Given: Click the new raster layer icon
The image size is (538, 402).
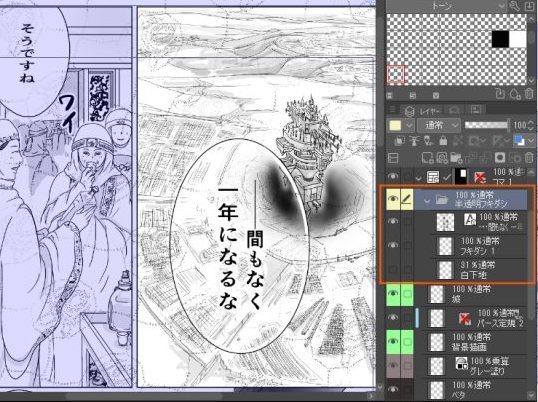Looking at the screenshot, I should (428, 158).
